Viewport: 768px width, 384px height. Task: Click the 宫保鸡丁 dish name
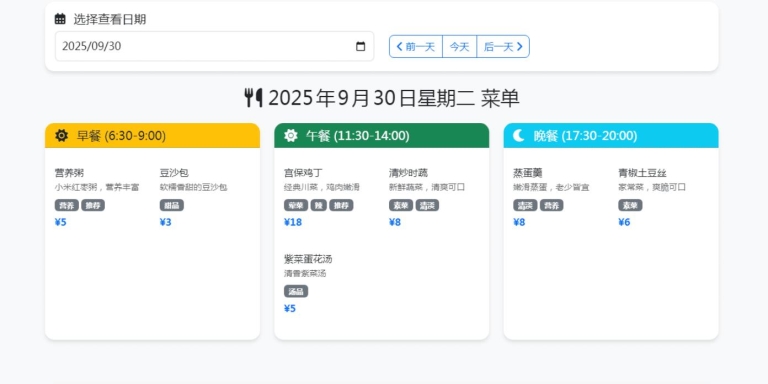(303, 173)
